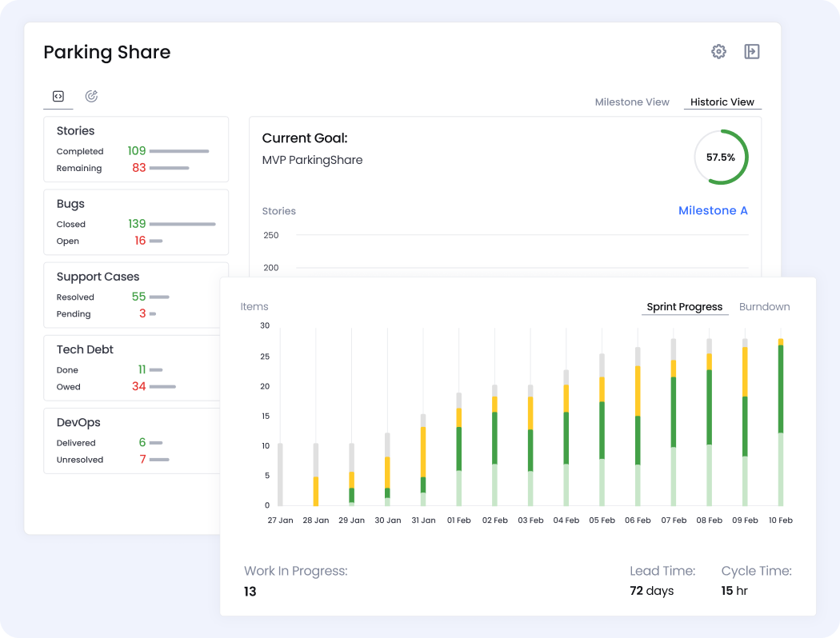Select the goal target tab icon
The image size is (840, 638).
tap(92, 96)
